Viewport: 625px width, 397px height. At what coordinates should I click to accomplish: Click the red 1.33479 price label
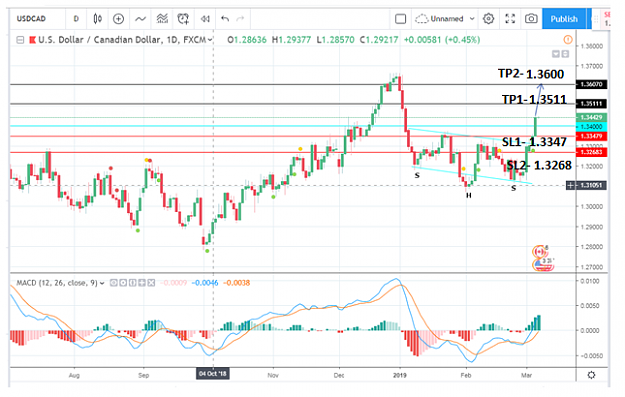592,136
